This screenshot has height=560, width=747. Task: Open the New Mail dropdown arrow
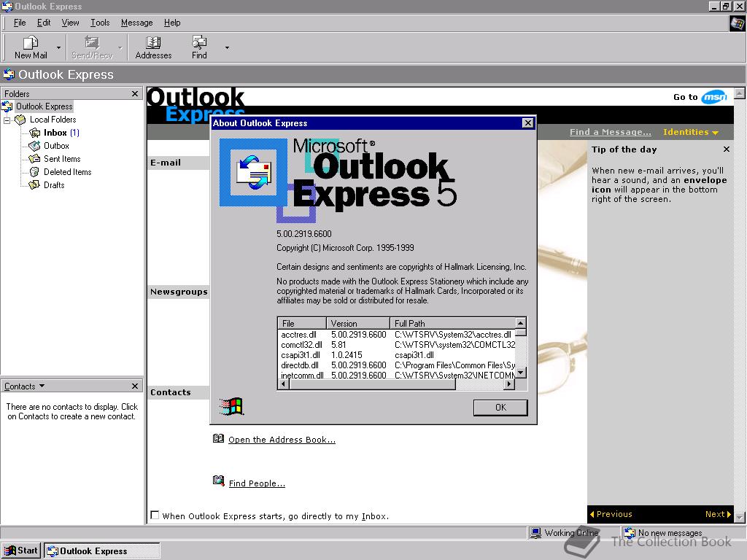(x=58, y=47)
